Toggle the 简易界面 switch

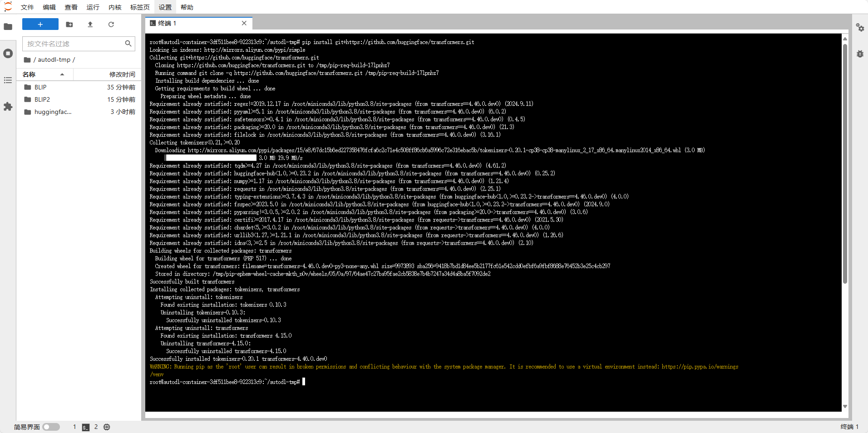(51, 427)
